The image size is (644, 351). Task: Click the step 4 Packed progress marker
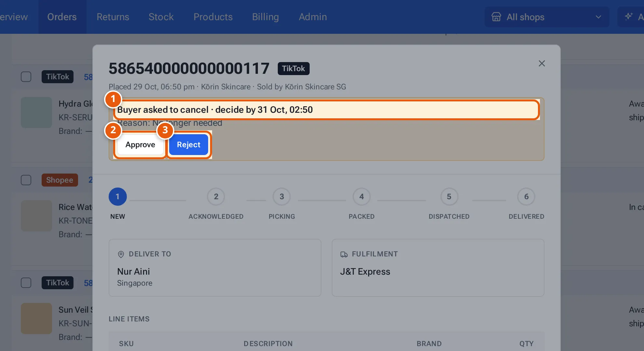tap(362, 197)
